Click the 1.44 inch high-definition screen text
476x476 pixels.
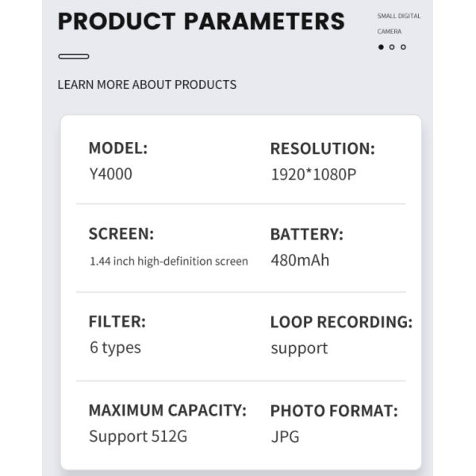tap(168, 260)
